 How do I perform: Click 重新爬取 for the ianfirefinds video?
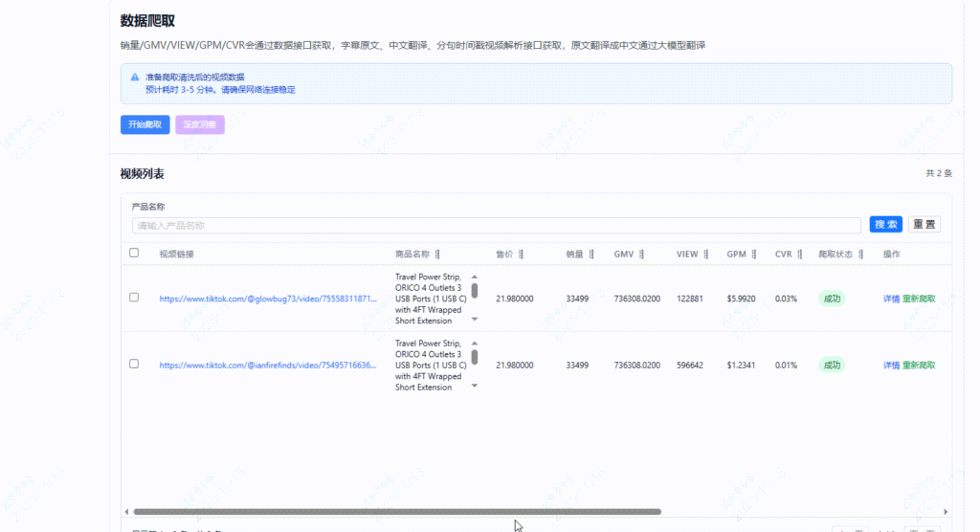[x=919, y=365]
